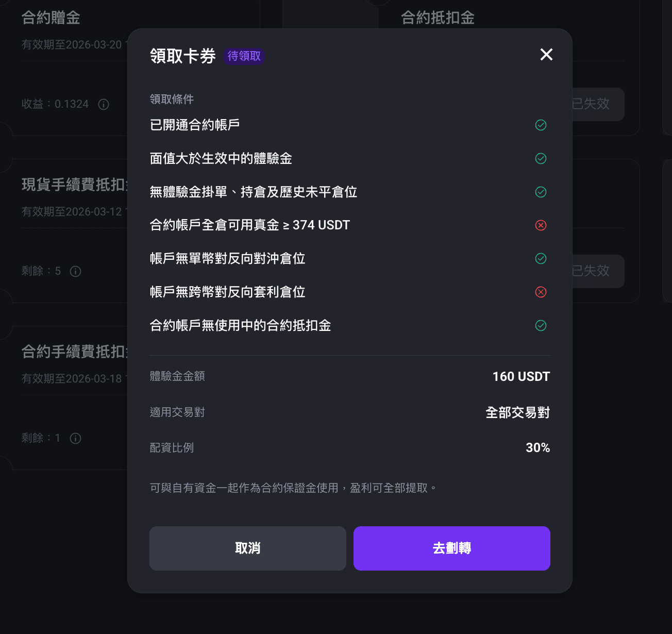Image resolution: width=672 pixels, height=634 pixels.
Task: Click the lower 已失效 button in background
Action: coord(598,271)
